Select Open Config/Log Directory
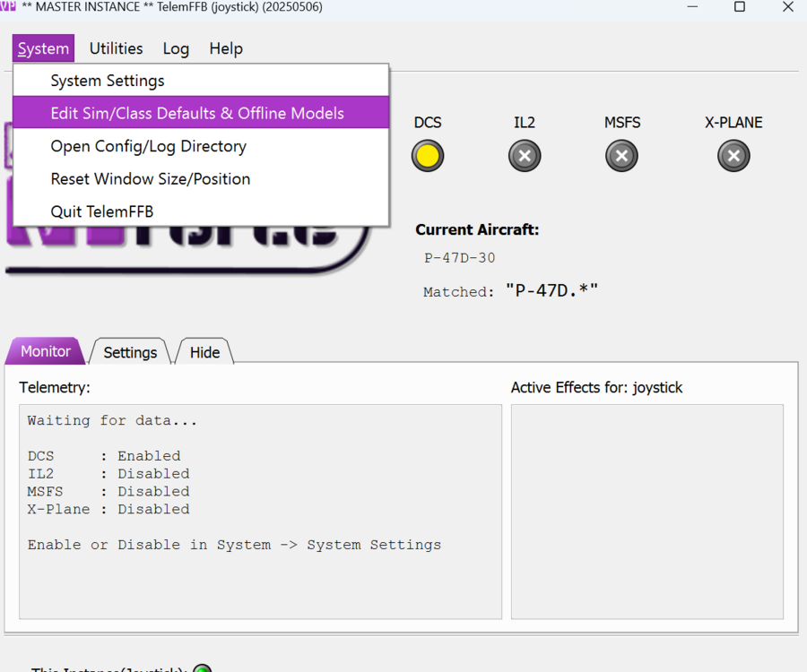Image resolution: width=807 pixels, height=672 pixels. point(201,146)
